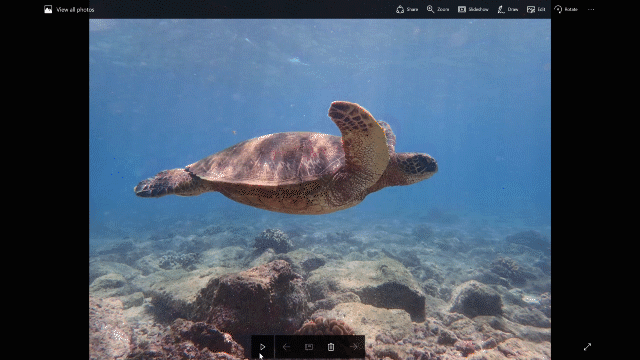Click the filmstrip view icon in bottom bar
The height and width of the screenshot is (360, 640).
(x=309, y=347)
